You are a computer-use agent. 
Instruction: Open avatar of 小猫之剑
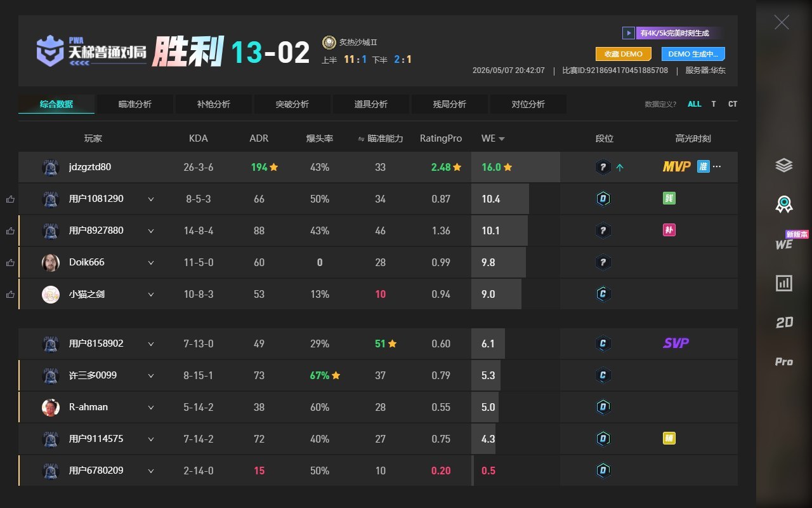click(51, 294)
